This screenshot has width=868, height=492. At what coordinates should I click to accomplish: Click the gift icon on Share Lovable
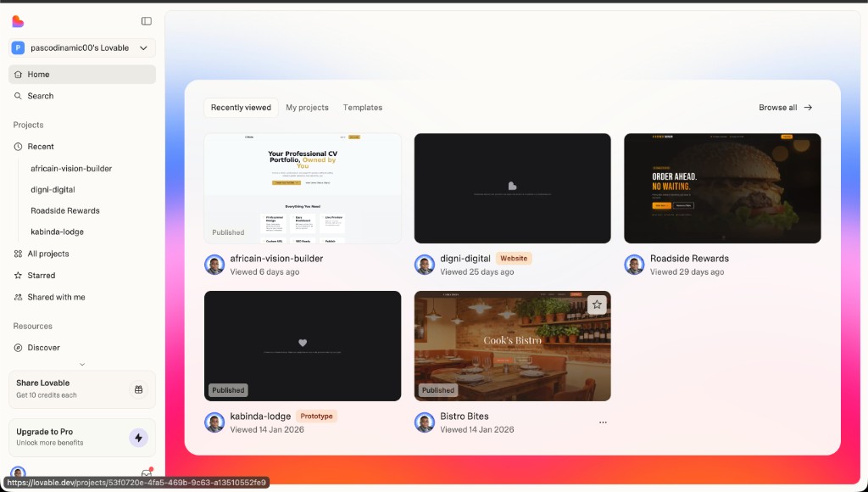pos(138,389)
